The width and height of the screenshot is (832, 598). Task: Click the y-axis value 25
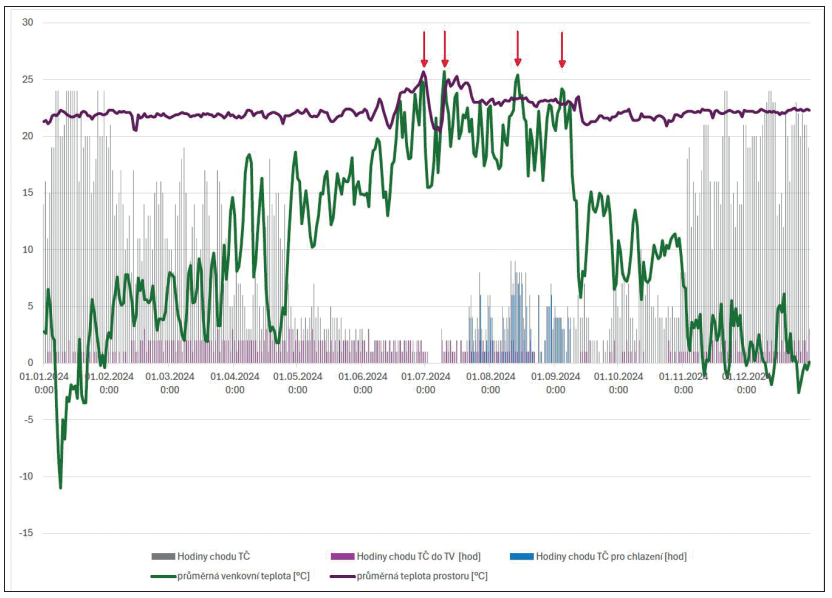(28, 79)
